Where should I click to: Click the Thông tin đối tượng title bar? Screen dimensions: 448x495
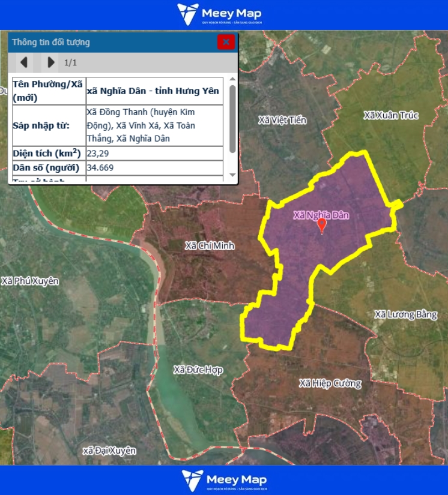108,42
